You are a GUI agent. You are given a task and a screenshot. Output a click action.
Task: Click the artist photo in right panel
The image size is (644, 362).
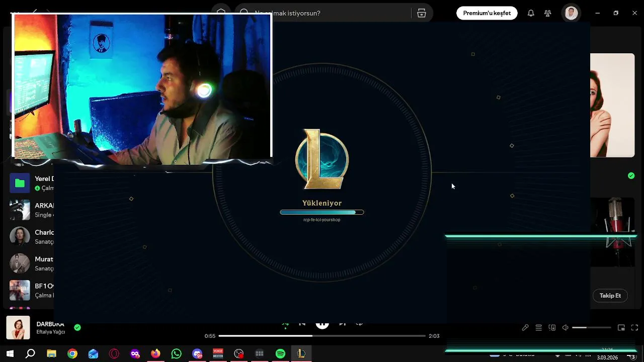coord(612,106)
